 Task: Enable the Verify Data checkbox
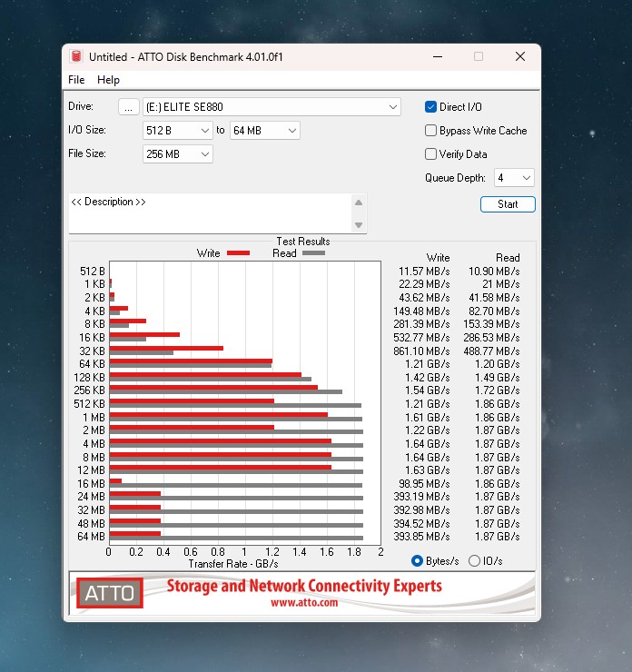point(430,153)
